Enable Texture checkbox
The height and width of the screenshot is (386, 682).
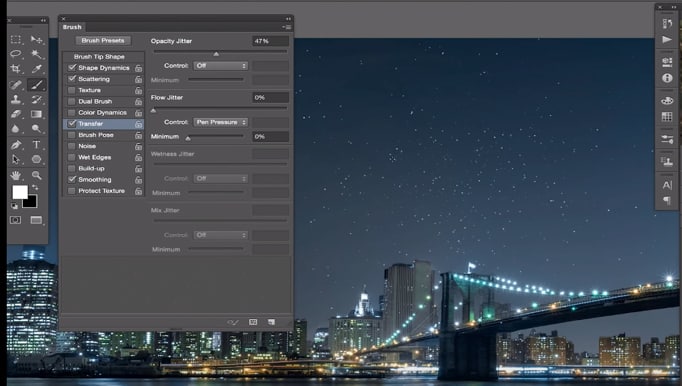pos(72,90)
